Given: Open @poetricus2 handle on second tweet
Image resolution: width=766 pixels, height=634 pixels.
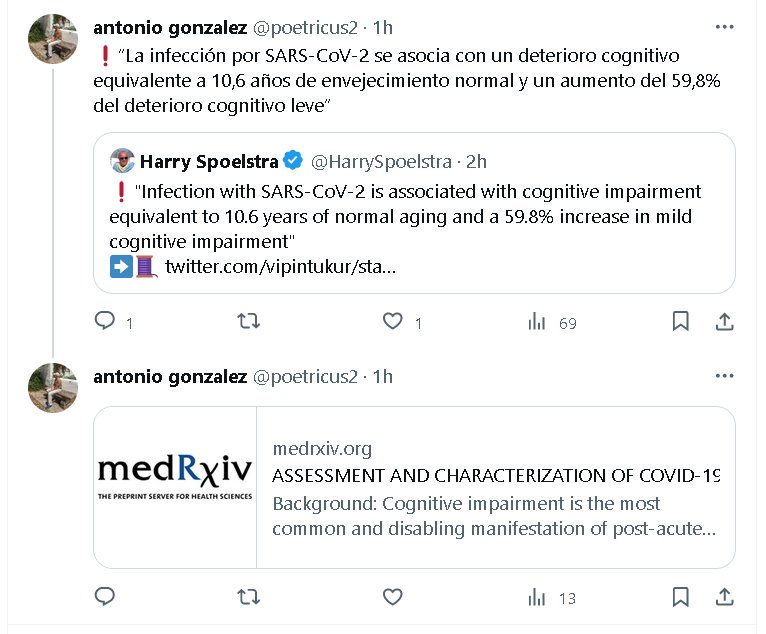Looking at the screenshot, I should tap(305, 376).
